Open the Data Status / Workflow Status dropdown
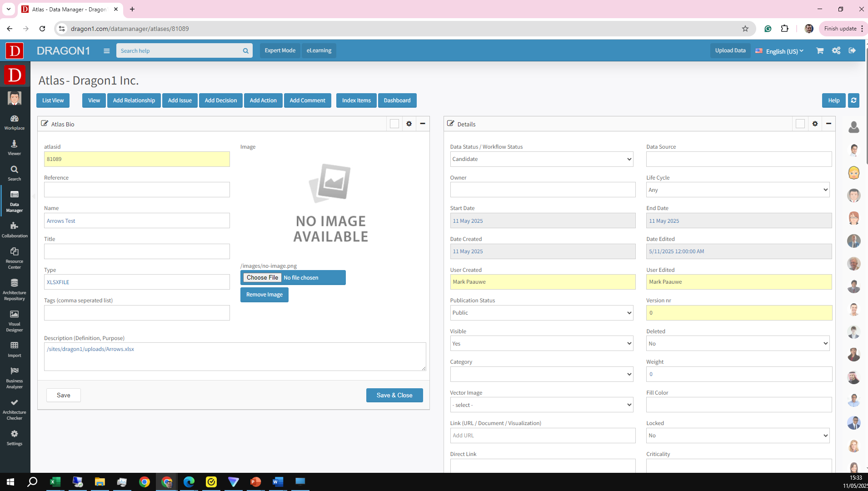868x491 pixels. [x=542, y=159]
